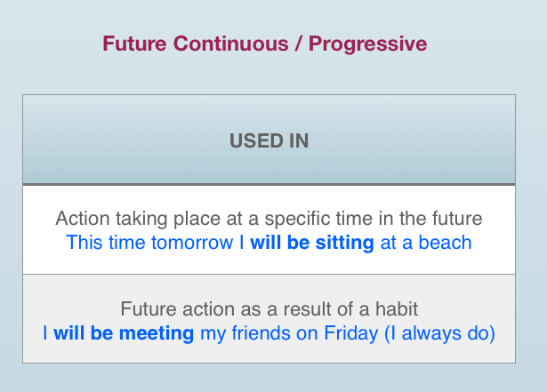
Task: Click the slash between Continuous and Progressive
Action: (x=299, y=44)
